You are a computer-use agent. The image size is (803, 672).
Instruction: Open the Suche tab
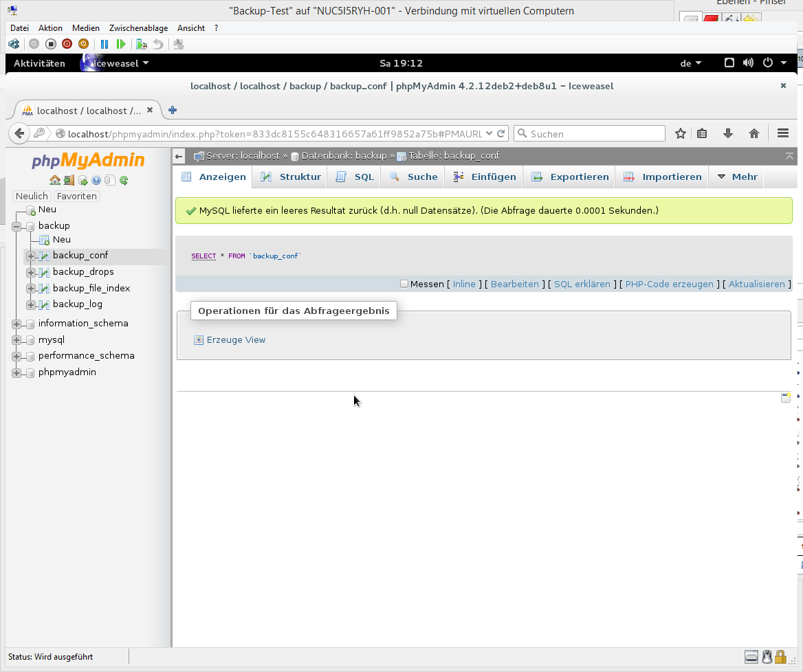point(413,177)
